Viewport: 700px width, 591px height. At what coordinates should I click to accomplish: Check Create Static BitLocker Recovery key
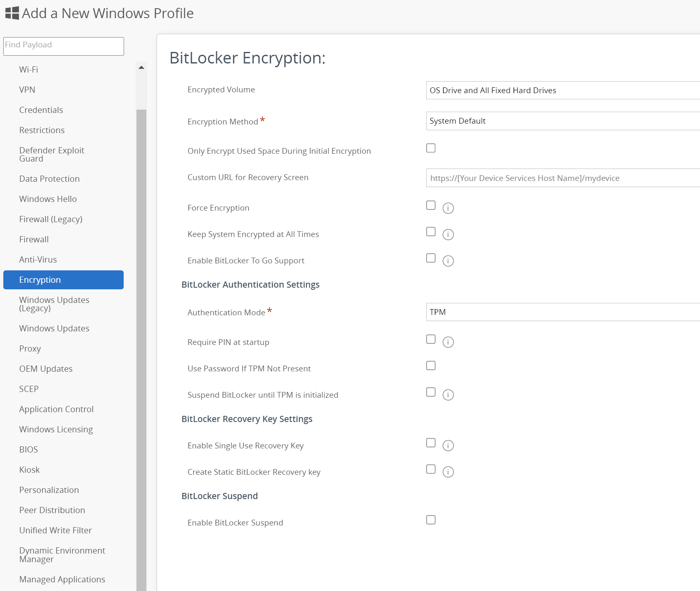tap(430, 469)
